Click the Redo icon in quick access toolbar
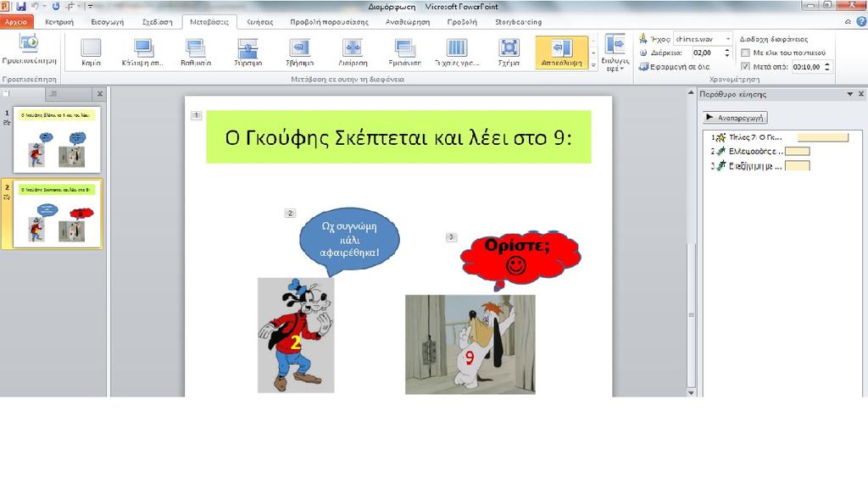 56,7
